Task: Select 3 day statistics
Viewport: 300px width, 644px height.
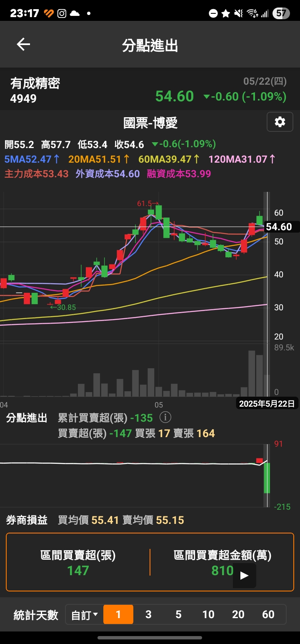Action: click(x=148, y=614)
